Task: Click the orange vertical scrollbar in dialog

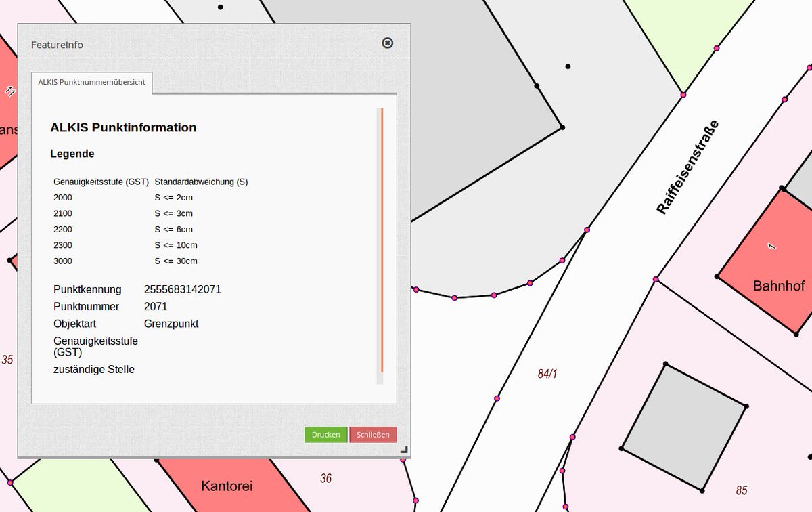Action: pyautogui.click(x=382, y=240)
